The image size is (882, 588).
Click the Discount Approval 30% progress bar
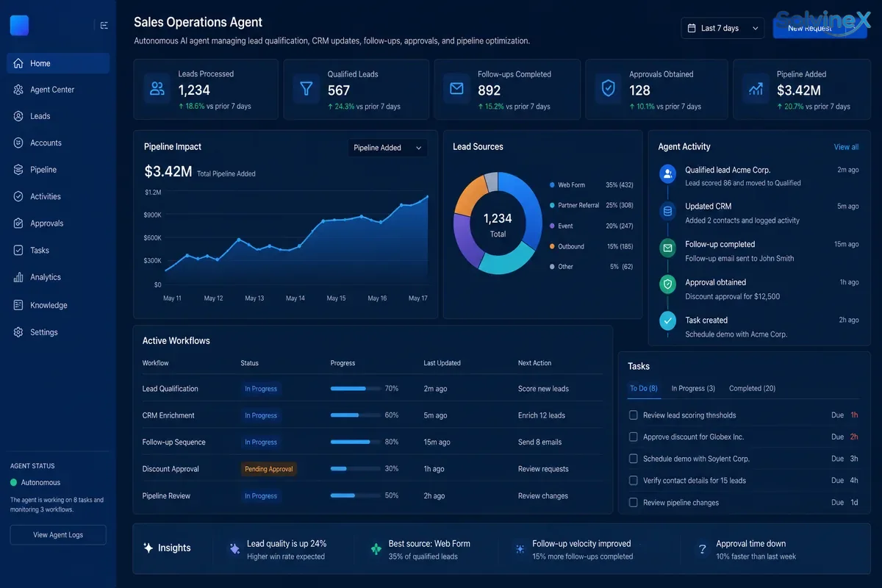point(355,469)
